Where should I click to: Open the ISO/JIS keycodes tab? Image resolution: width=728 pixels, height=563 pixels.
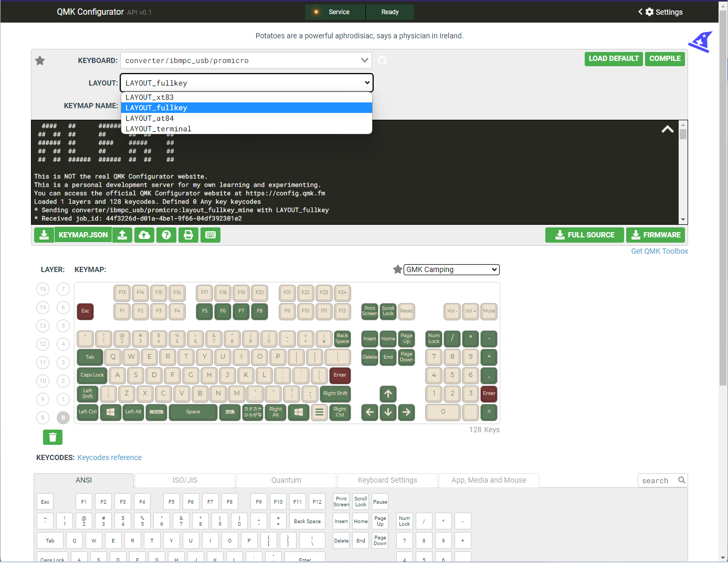coord(185,480)
